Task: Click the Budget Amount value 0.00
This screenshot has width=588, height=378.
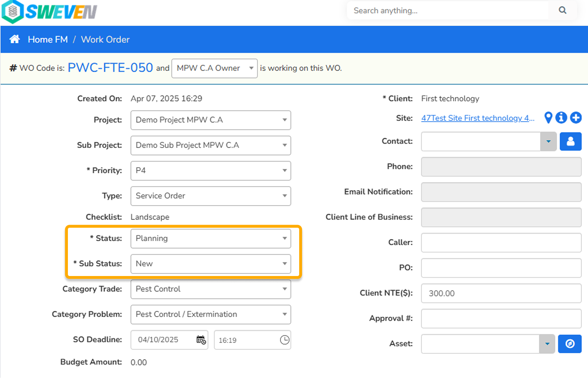Action: click(138, 362)
